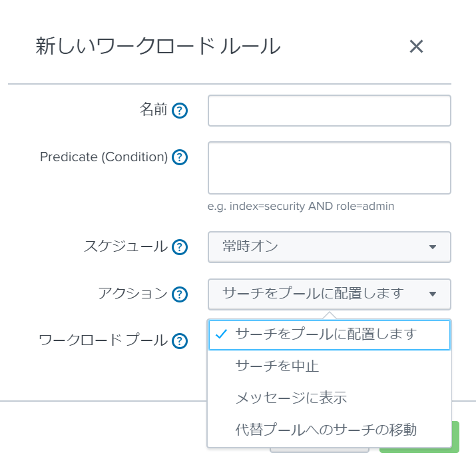Show help for Predicate (Condition)
The image size is (476, 471).
coord(180,157)
